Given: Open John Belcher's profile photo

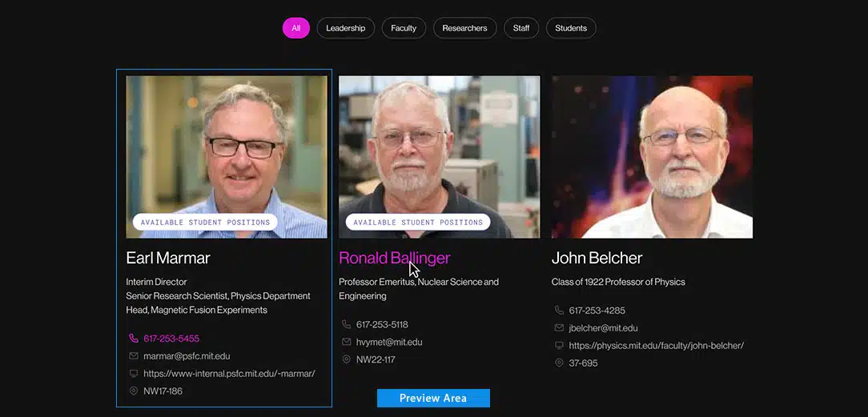Looking at the screenshot, I should tap(652, 157).
